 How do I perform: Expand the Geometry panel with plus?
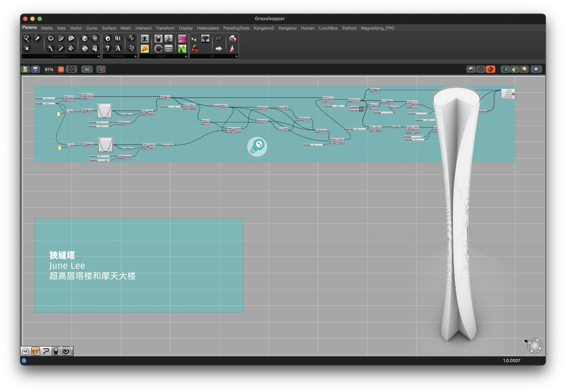pyautogui.click(x=99, y=56)
